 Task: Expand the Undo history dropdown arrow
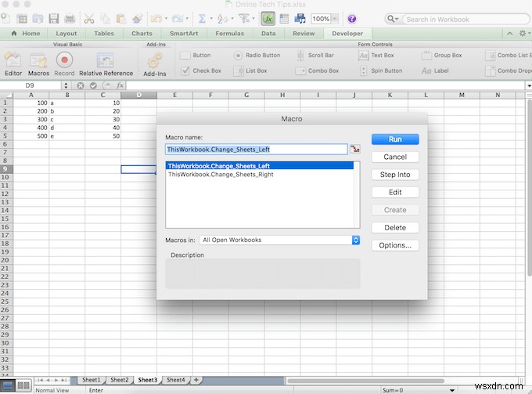click(x=166, y=19)
